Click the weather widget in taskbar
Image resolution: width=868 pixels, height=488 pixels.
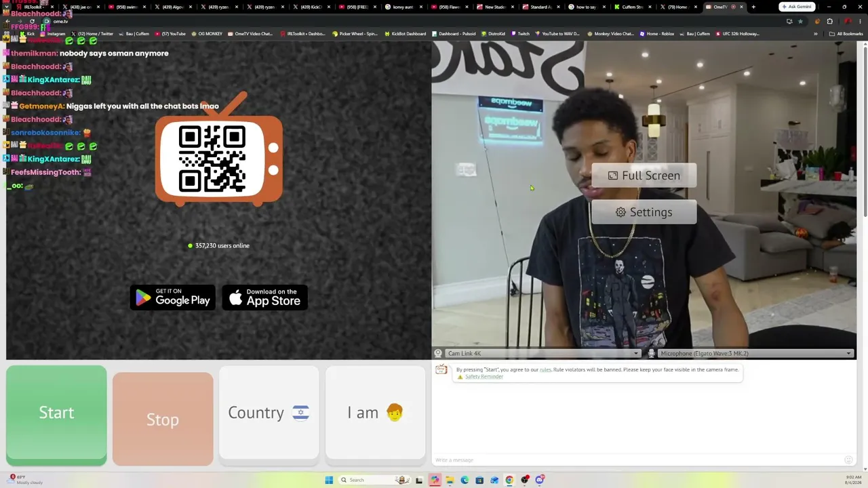(26, 480)
